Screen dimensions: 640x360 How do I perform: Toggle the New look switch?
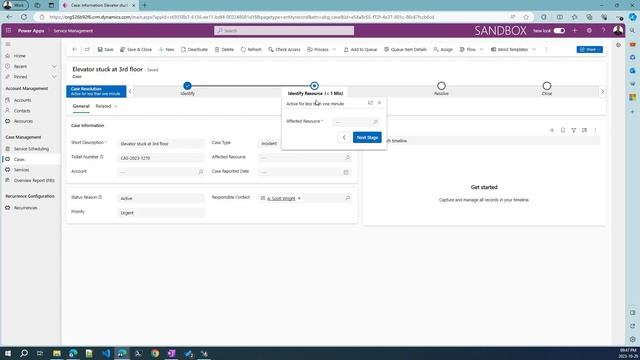[x=559, y=31]
